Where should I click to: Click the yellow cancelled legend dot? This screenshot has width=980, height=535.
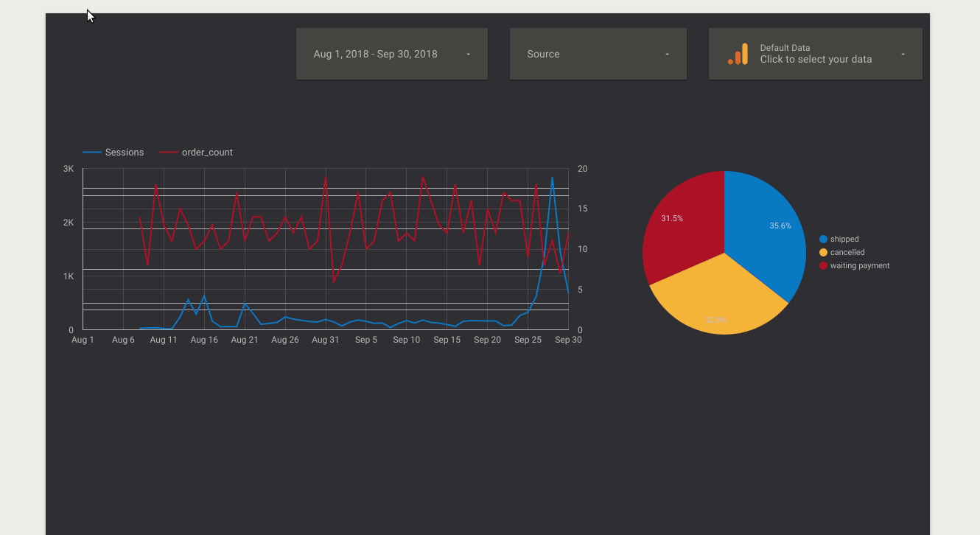(823, 252)
